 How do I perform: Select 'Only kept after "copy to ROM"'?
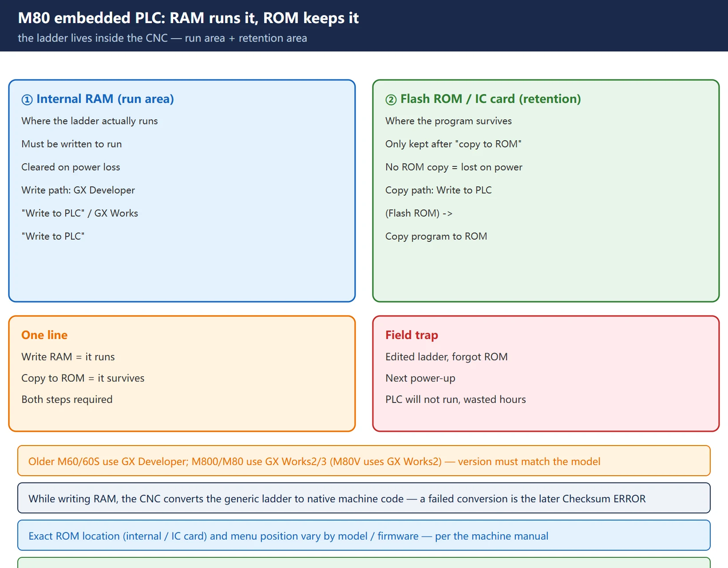tap(453, 144)
